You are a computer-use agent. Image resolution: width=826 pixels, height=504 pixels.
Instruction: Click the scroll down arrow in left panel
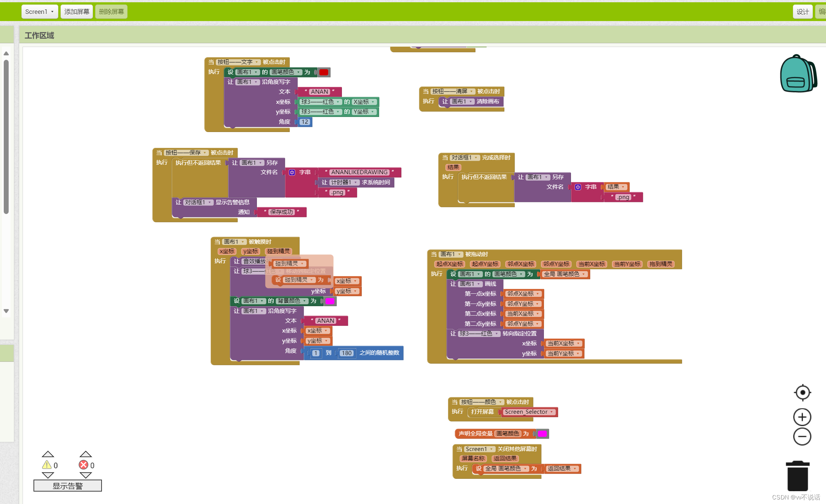6,311
